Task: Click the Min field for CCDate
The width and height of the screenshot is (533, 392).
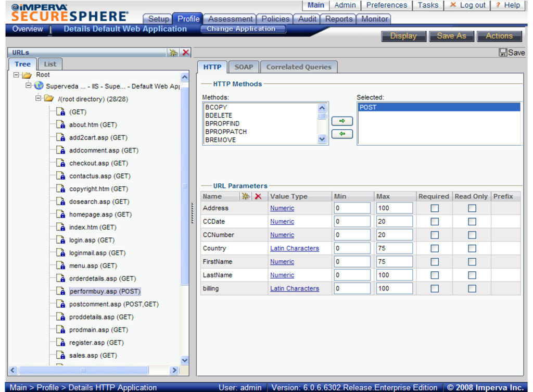Action: pyautogui.click(x=352, y=222)
